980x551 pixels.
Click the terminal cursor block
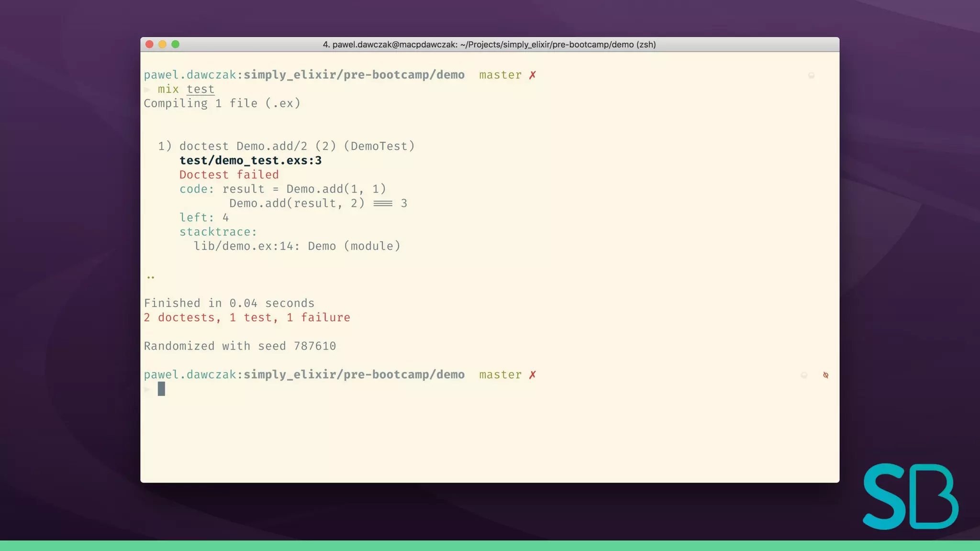coord(161,389)
